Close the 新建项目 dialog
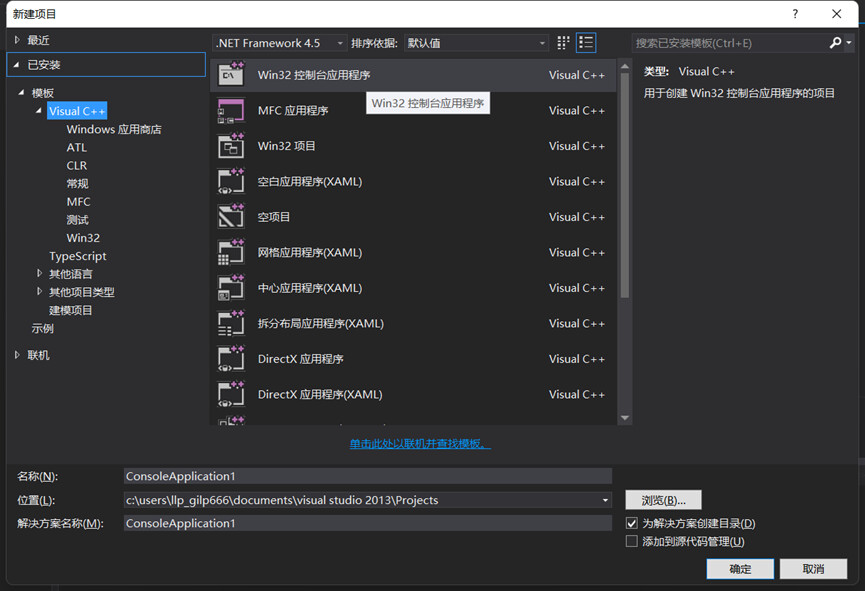 836,14
